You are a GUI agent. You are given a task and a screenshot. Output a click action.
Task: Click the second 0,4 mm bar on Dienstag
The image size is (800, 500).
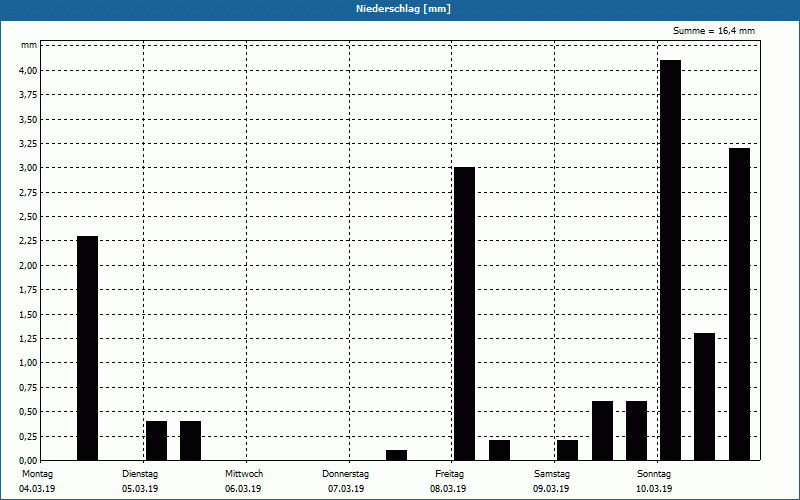[x=190, y=440]
